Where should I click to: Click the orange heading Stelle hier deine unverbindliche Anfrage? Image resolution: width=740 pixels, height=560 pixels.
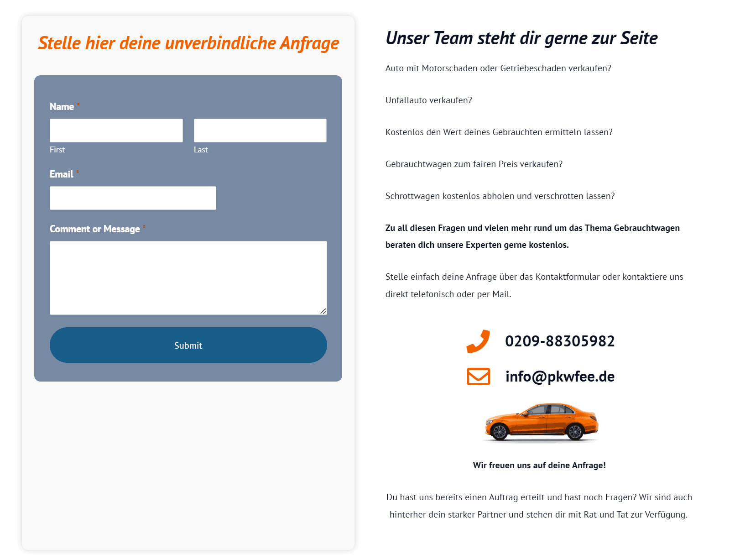[x=188, y=43]
